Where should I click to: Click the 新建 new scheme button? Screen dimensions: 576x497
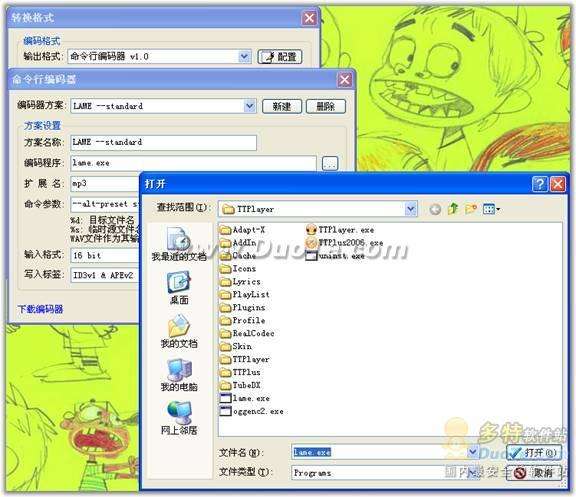pos(282,107)
